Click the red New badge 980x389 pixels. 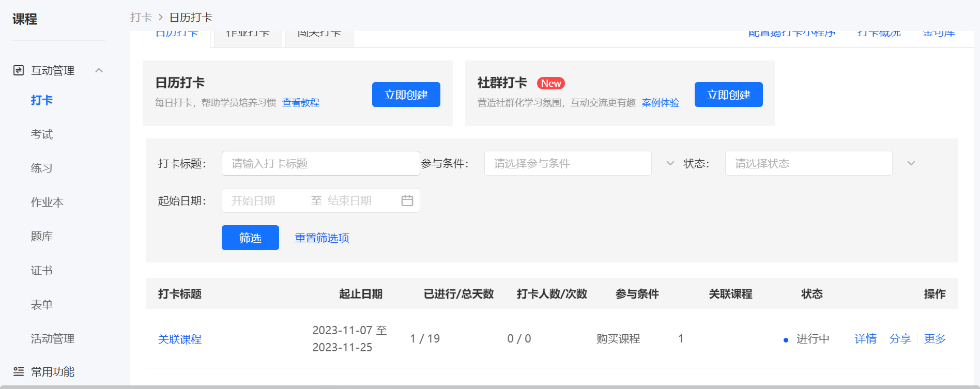coord(551,83)
